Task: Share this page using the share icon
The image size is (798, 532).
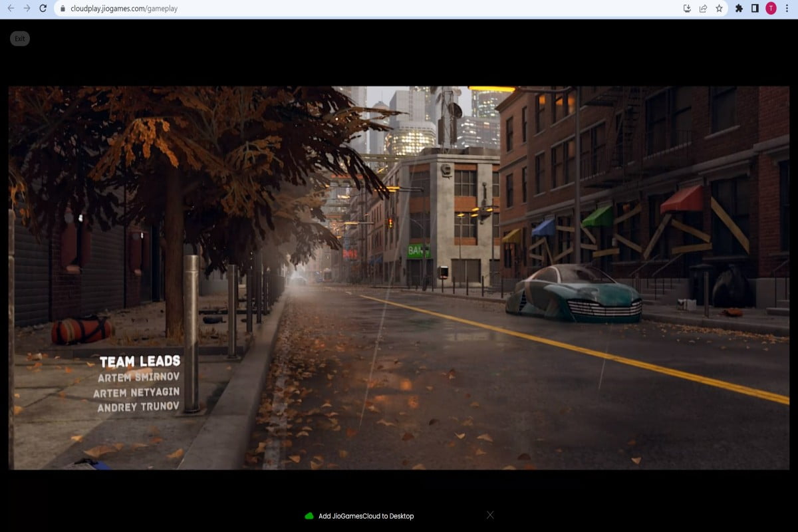Action: [703, 9]
